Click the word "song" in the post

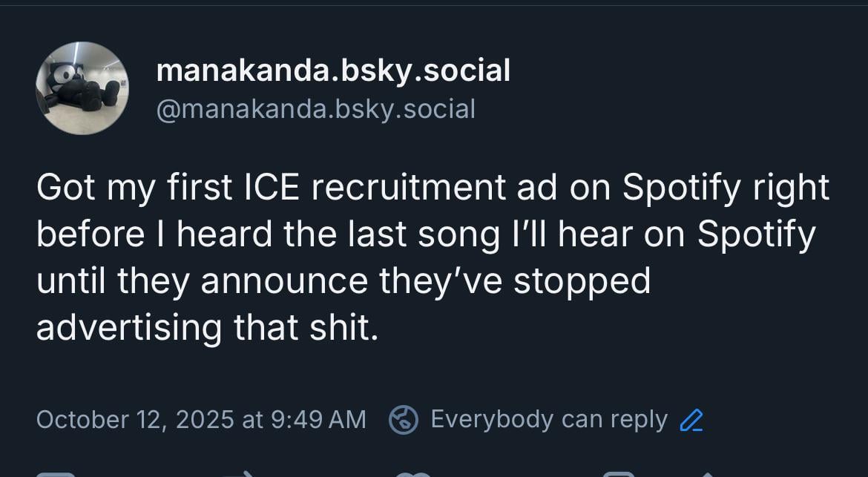pos(456,234)
